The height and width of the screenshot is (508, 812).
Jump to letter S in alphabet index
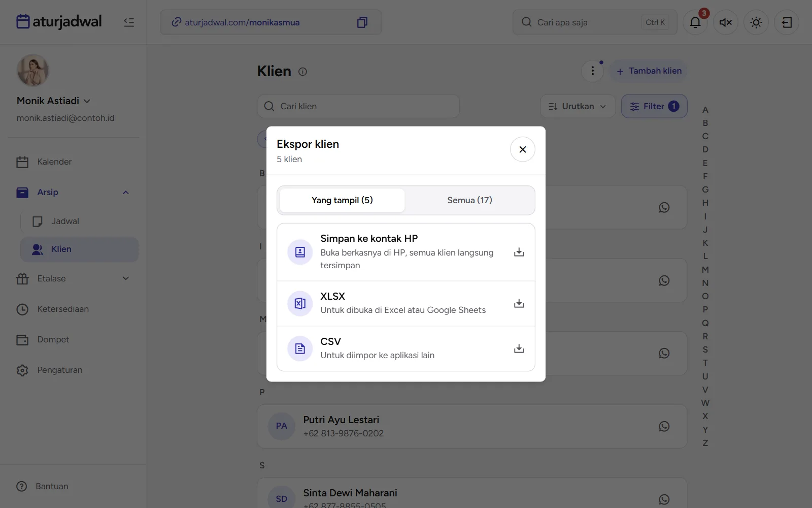tap(705, 350)
